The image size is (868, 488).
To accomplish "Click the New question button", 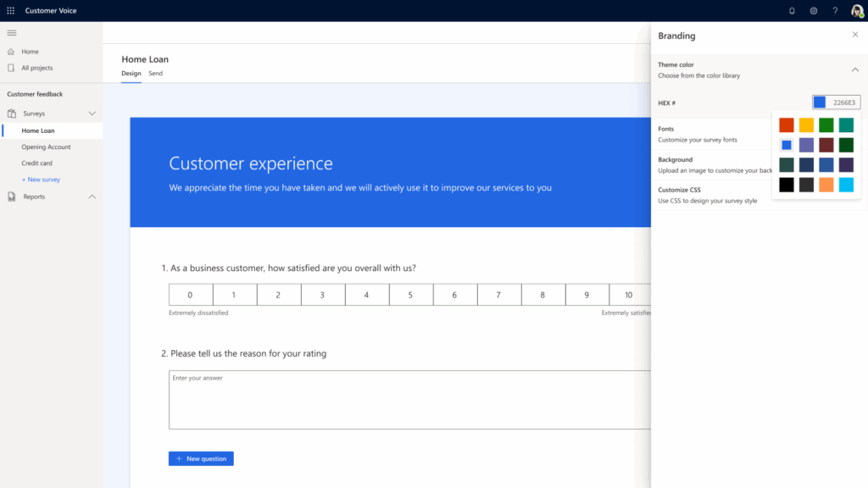I will 201,458.
